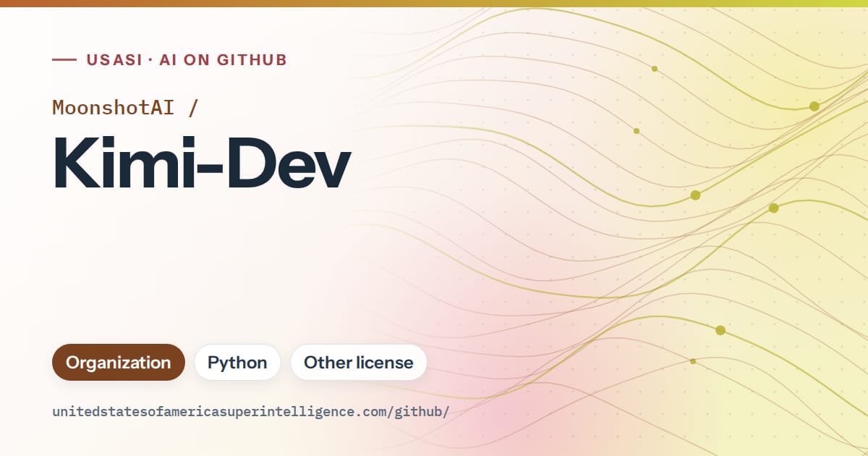This screenshot has height=456, width=868.
Task: Click the Organization tag pill
Action: click(x=119, y=362)
